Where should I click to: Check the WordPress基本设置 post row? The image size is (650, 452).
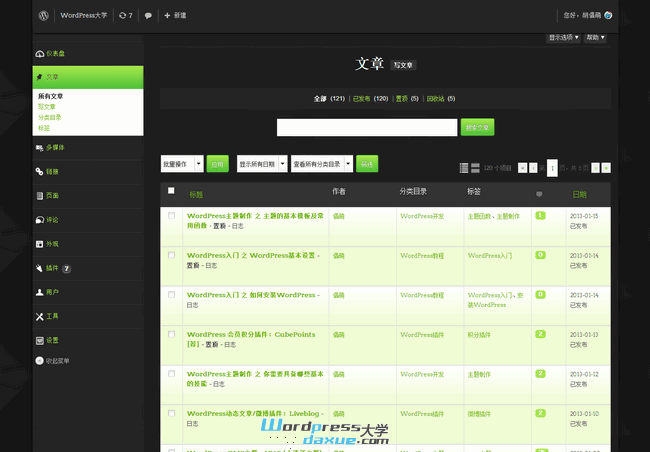click(x=172, y=255)
